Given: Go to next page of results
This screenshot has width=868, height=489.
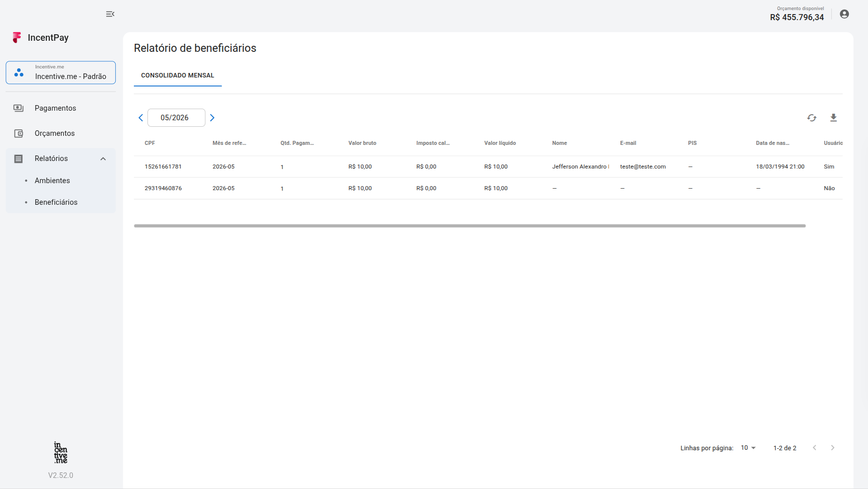Looking at the screenshot, I should tap(833, 448).
